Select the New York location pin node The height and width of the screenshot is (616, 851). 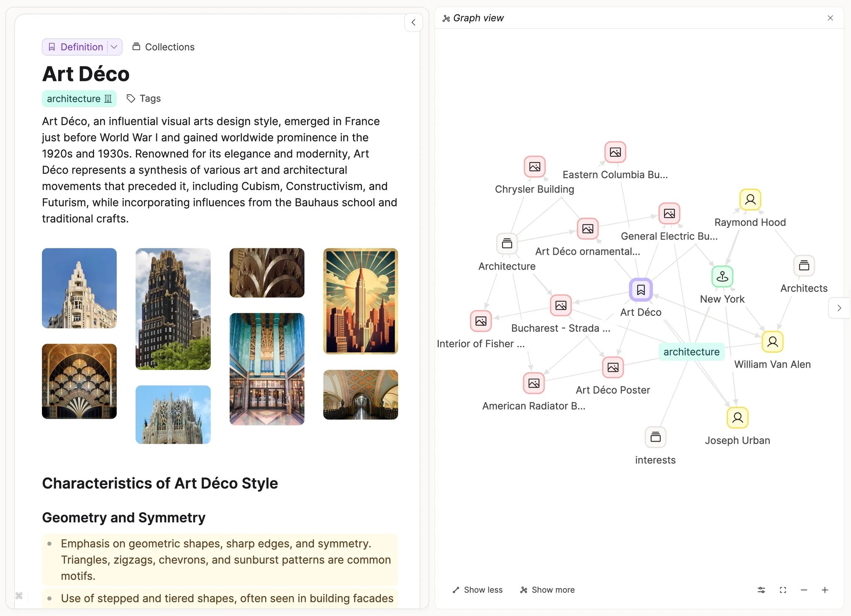[x=722, y=277]
